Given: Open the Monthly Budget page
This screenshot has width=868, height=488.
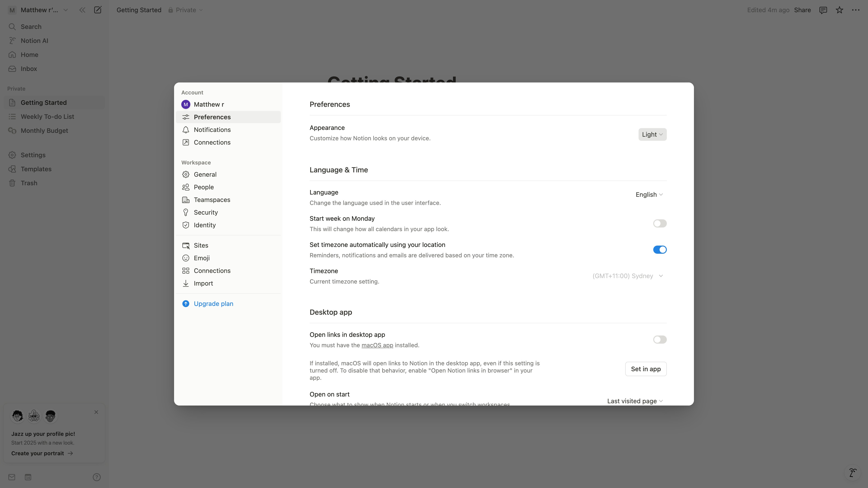Looking at the screenshot, I should tap(54, 131).
